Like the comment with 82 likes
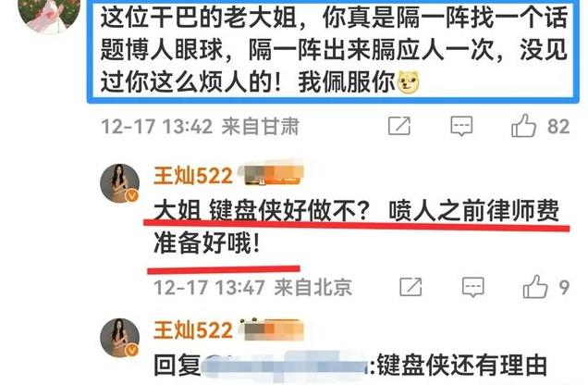Screen dimensions: 588x385 click(523, 126)
